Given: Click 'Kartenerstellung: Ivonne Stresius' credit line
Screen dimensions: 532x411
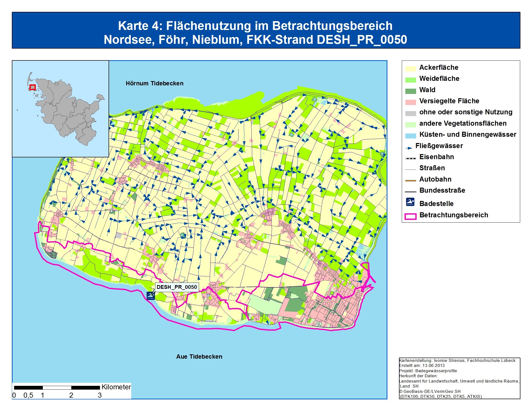Looking at the screenshot, I should coord(457,361).
